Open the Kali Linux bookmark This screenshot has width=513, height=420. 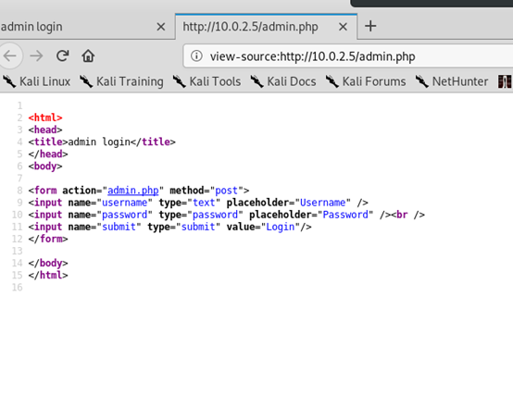[37, 81]
